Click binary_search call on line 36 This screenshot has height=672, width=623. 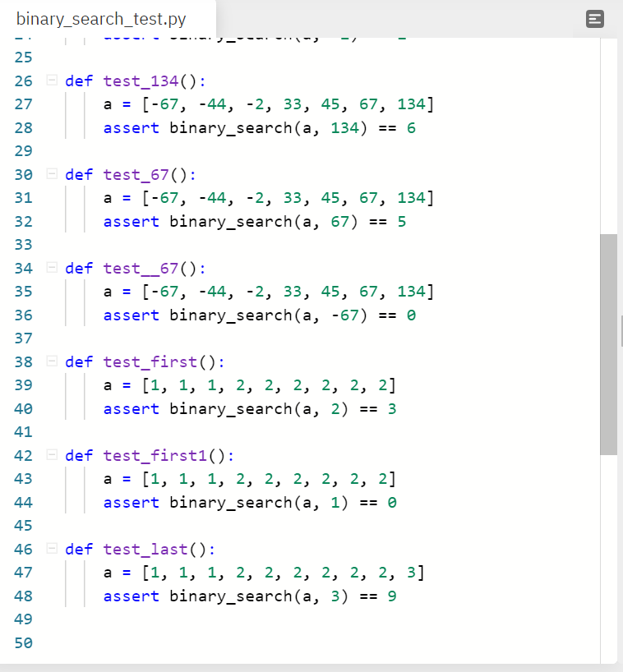(231, 315)
